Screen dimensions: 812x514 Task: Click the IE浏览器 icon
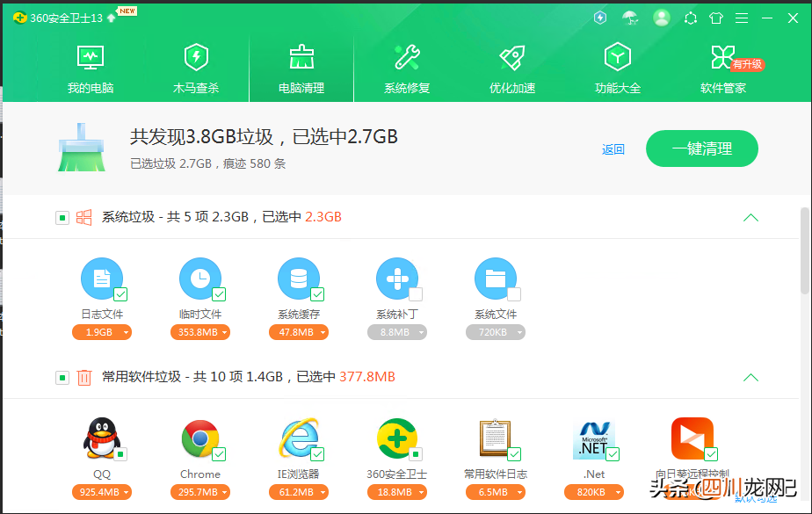click(x=299, y=438)
